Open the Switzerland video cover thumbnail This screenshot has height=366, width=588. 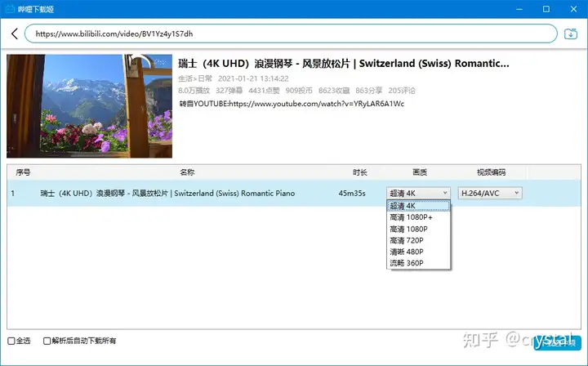click(89, 106)
